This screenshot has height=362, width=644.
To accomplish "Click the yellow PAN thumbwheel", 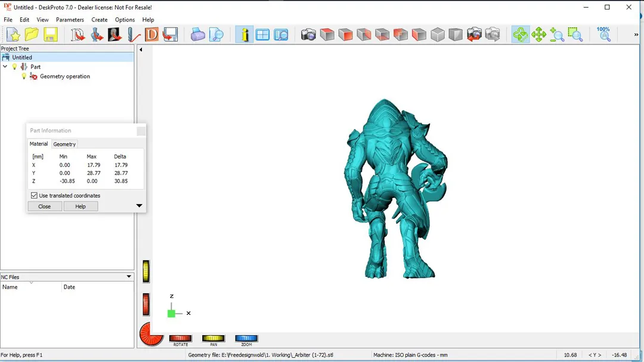I will (x=213, y=338).
